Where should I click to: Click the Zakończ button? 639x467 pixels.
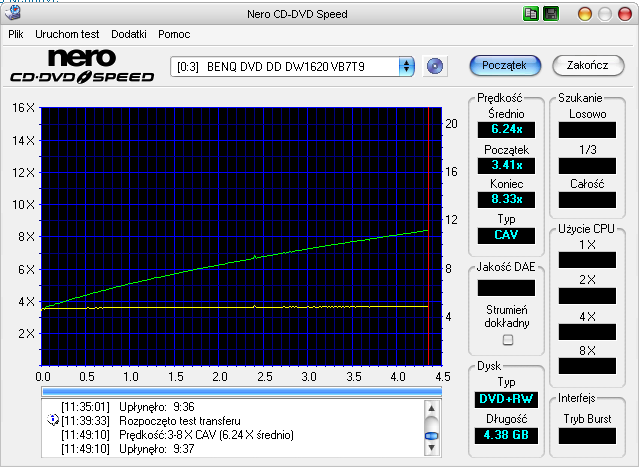pyautogui.click(x=588, y=66)
